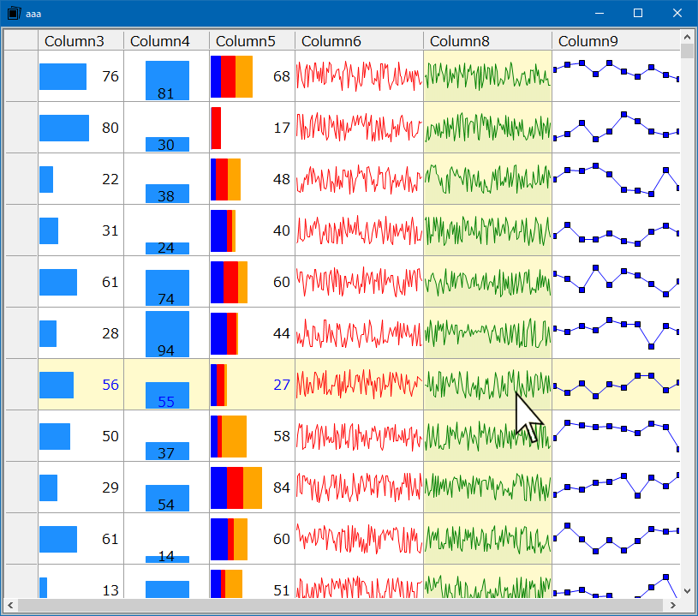
Task: Click the horizontal scrollbar thumb
Action: point(340,605)
